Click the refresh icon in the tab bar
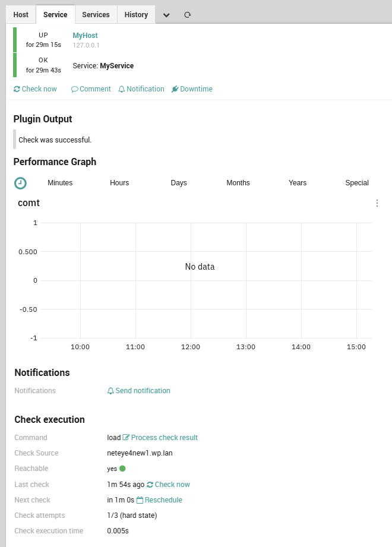Image resolution: width=392 pixels, height=547 pixels. coord(187,14)
